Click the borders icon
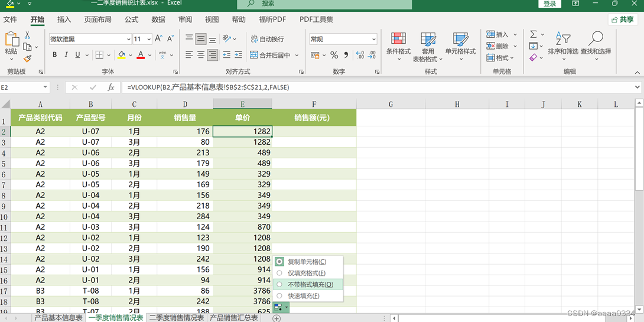The height and width of the screenshot is (322, 644). click(x=99, y=54)
